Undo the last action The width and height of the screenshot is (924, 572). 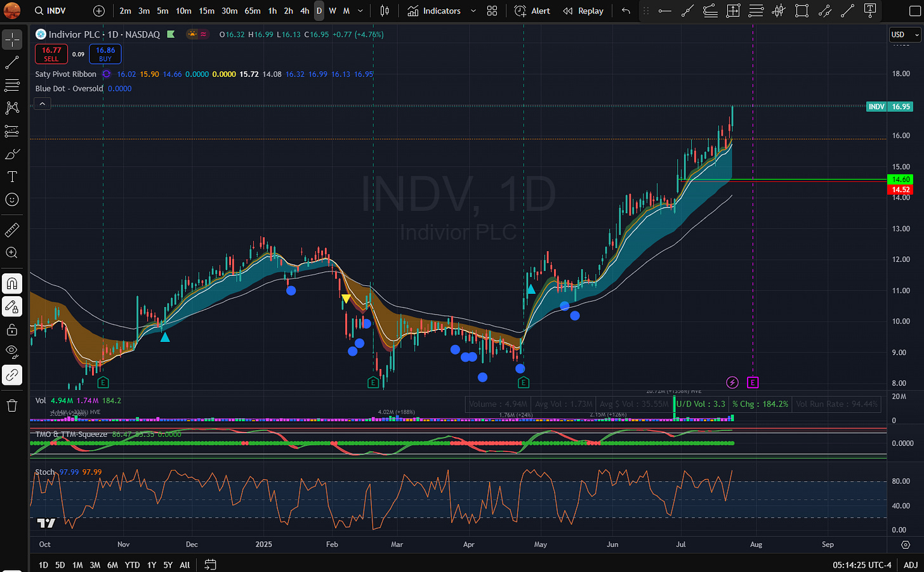626,11
